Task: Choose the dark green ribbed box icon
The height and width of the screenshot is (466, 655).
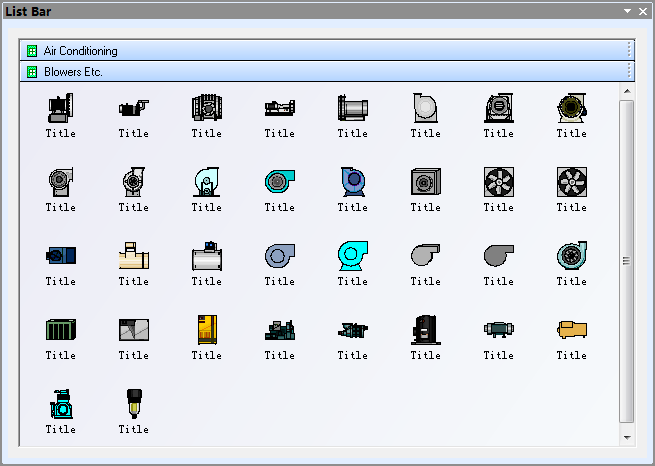Action: [60, 329]
